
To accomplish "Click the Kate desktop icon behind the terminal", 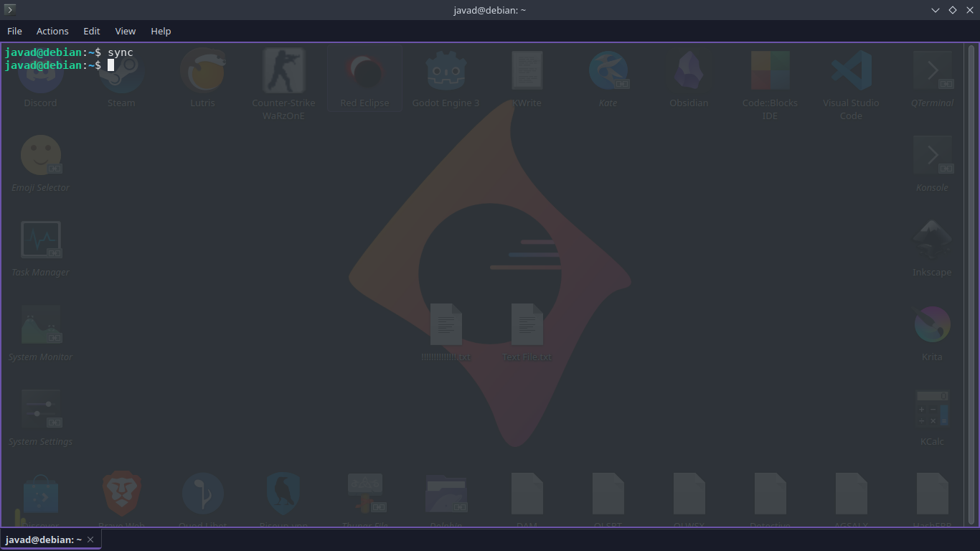I will tap(608, 70).
